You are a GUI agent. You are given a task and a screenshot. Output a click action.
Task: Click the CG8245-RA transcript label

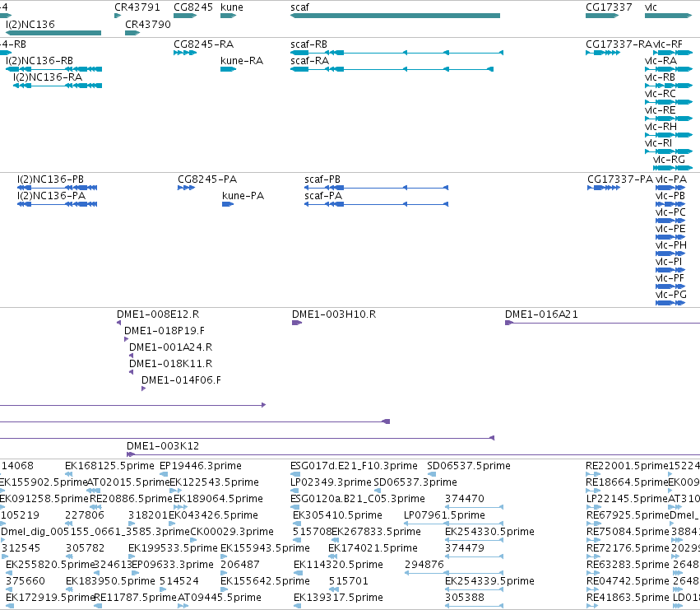[203, 44]
